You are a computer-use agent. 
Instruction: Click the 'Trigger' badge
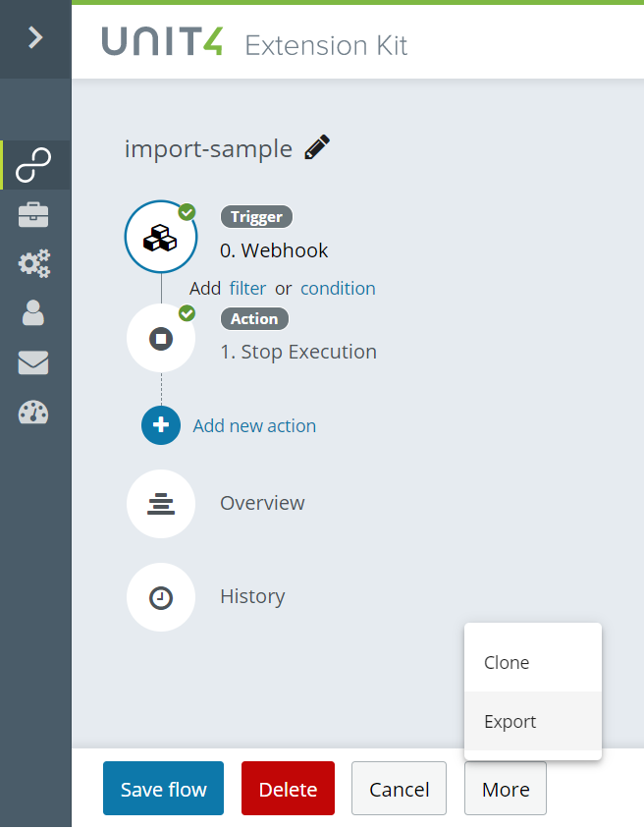pyautogui.click(x=257, y=217)
